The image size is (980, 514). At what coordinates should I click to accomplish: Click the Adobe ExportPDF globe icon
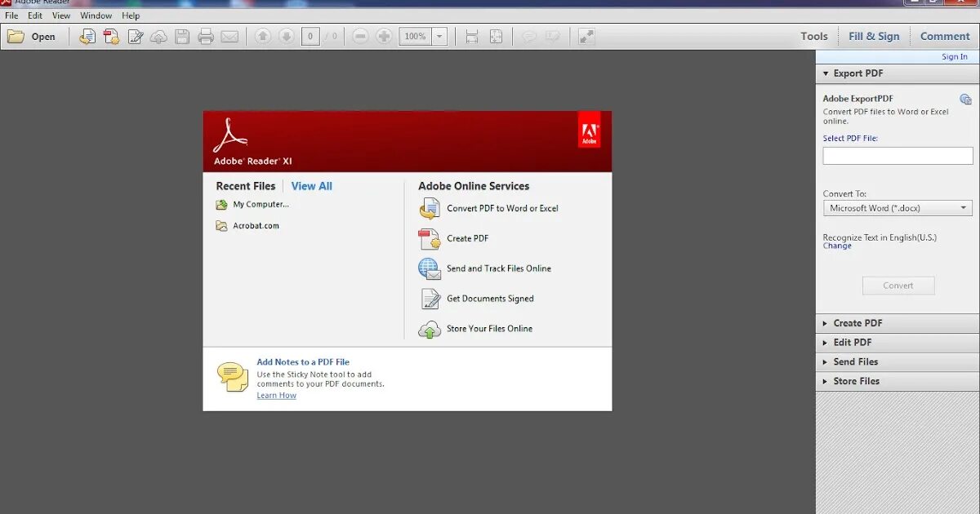966,100
